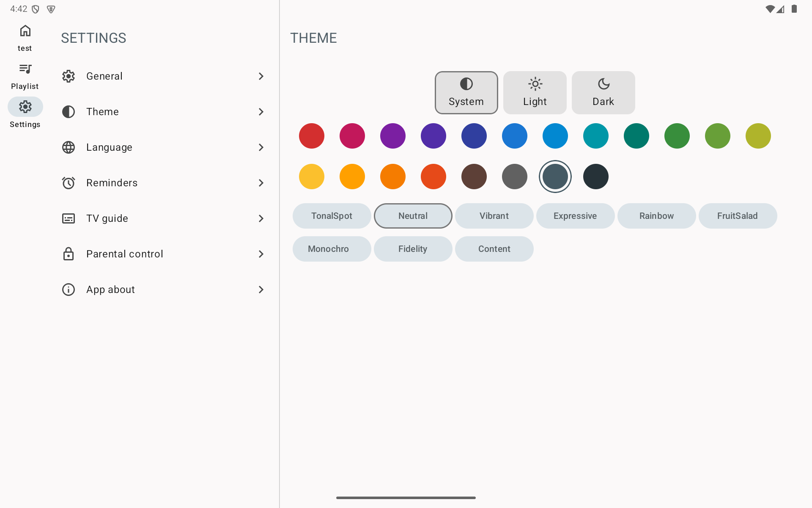Click the Reminders alarm clock icon
The height and width of the screenshot is (508, 812).
(69, 183)
